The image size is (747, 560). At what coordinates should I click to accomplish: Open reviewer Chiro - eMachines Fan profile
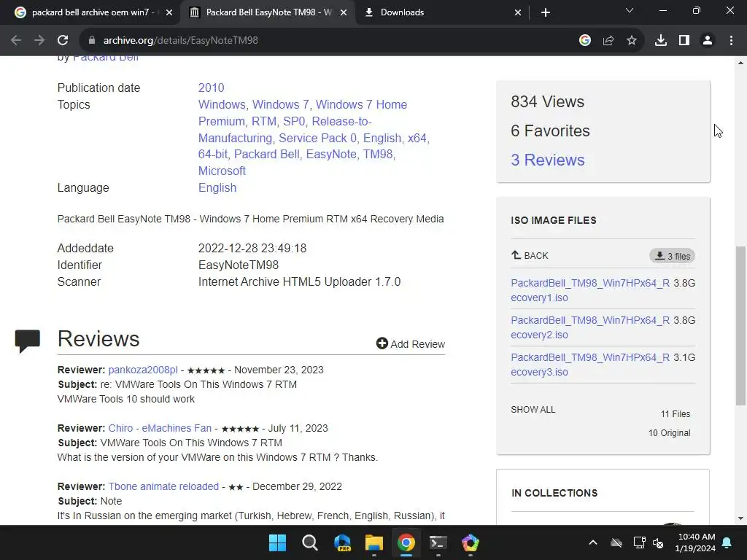point(160,428)
